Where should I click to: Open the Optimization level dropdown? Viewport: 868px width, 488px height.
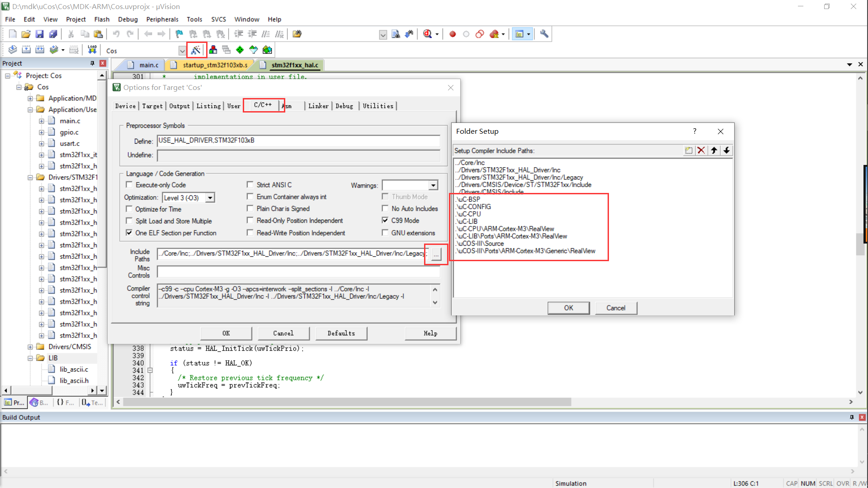210,198
